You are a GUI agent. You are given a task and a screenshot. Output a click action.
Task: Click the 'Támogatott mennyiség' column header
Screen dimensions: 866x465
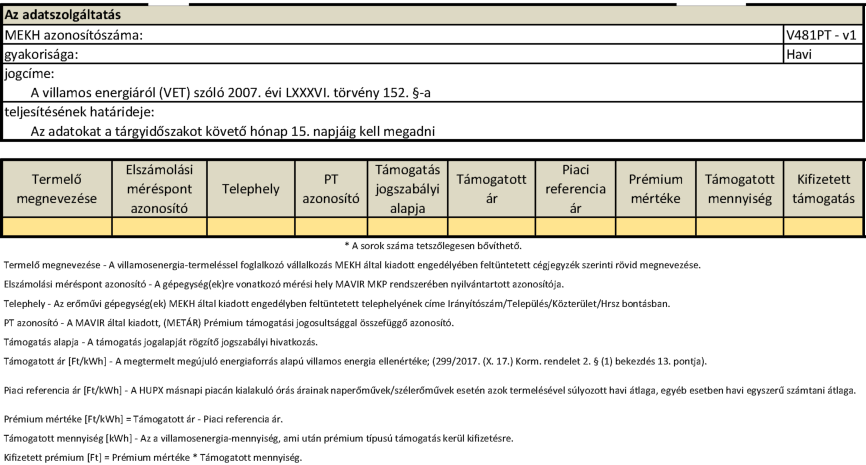[740, 189]
